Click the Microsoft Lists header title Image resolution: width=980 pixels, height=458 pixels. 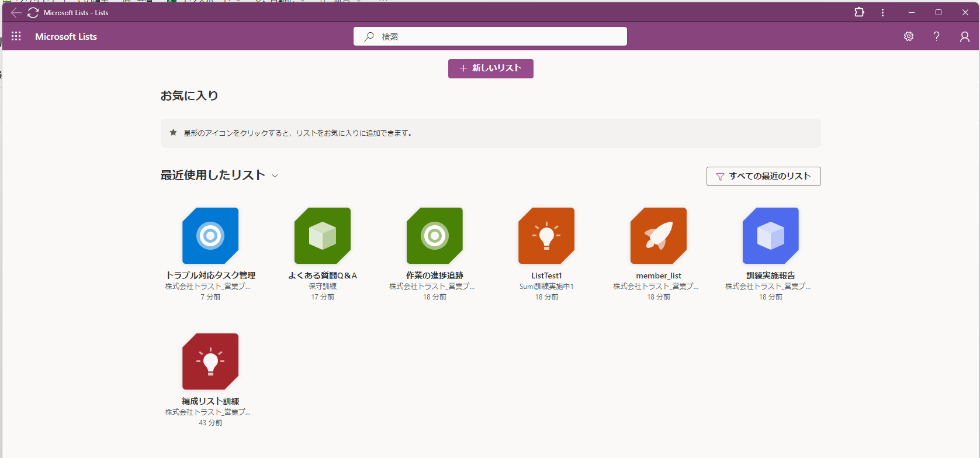coord(66,36)
